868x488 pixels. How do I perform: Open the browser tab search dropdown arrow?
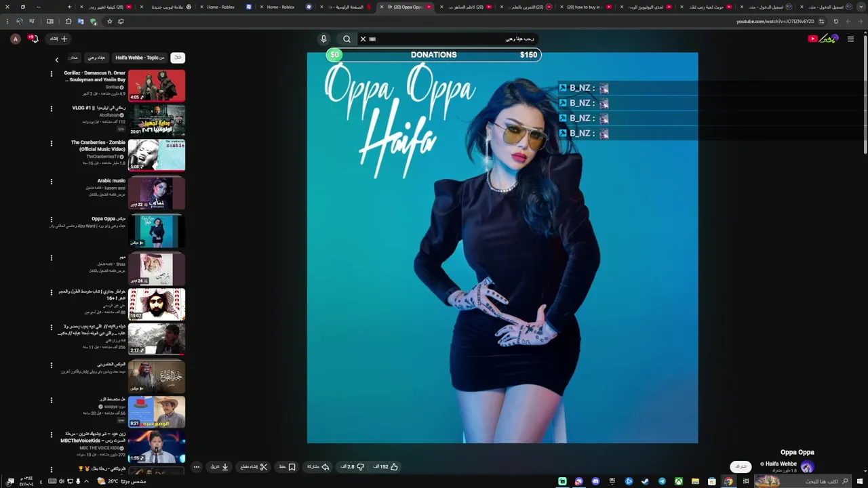coord(861,7)
